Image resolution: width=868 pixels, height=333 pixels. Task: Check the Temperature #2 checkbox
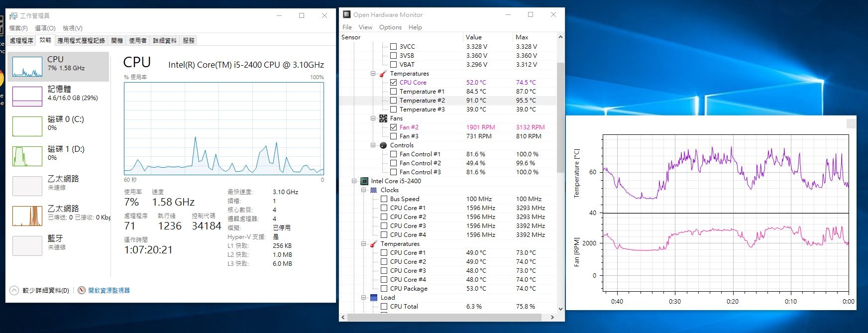393,101
